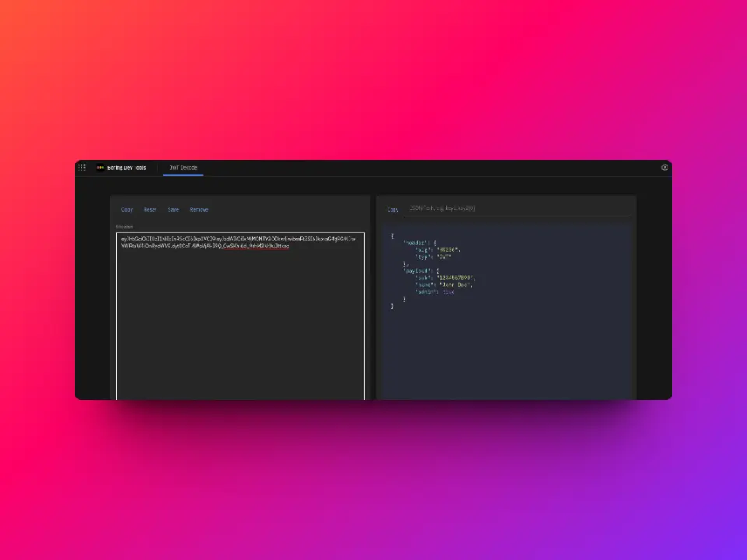Click the underlined signature part of the token
The width and height of the screenshot is (747, 560).
(255, 246)
